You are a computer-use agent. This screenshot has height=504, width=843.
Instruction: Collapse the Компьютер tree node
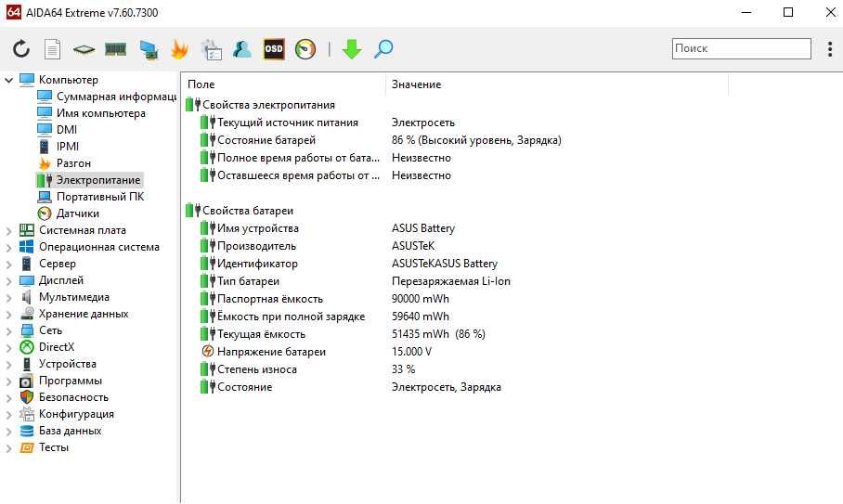[8, 80]
